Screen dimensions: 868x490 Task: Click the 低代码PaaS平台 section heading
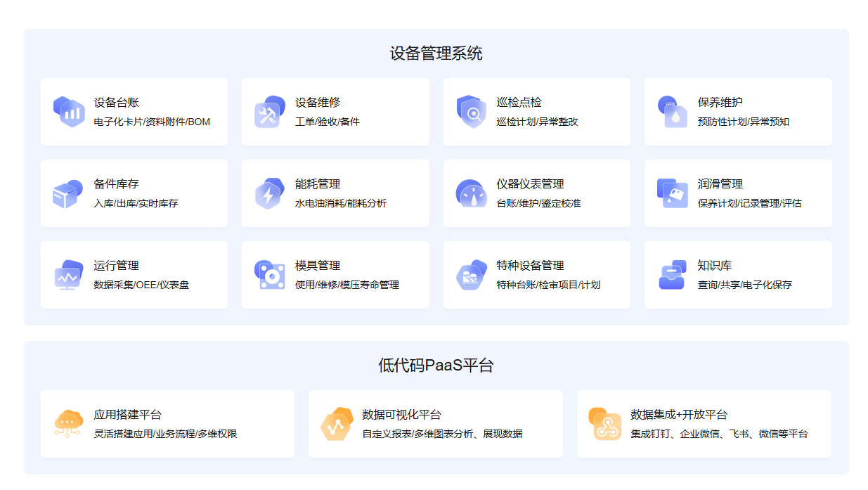pyautogui.click(x=436, y=366)
